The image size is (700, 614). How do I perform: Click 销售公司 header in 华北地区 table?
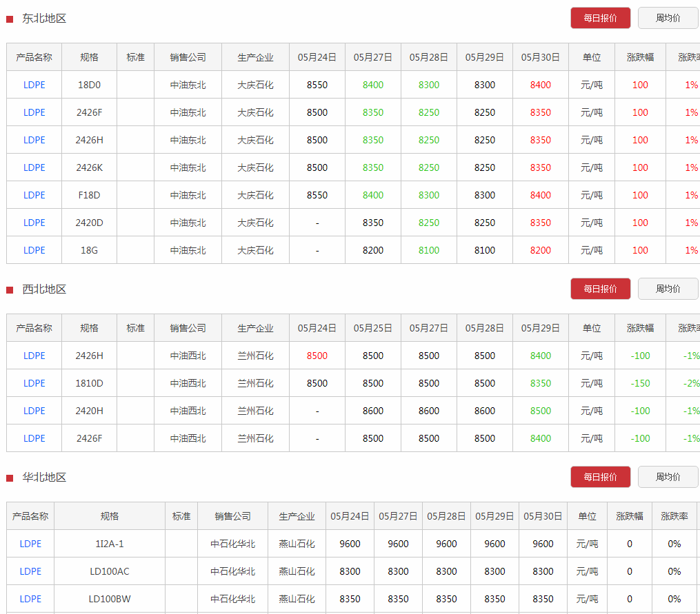pyautogui.click(x=232, y=517)
